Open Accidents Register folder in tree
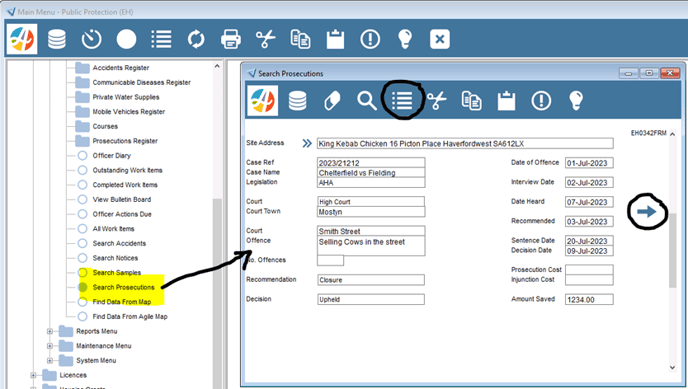Viewport: 688px width, 389px height. point(121,68)
